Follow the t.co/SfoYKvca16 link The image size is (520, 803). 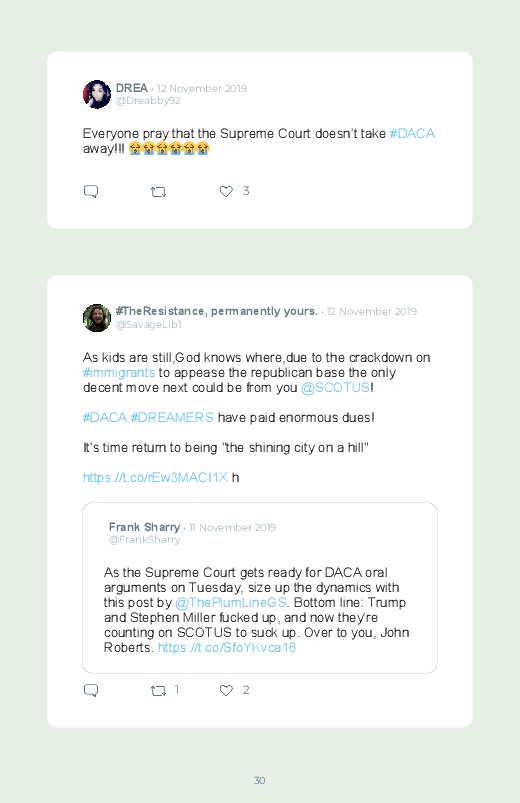[226, 647]
